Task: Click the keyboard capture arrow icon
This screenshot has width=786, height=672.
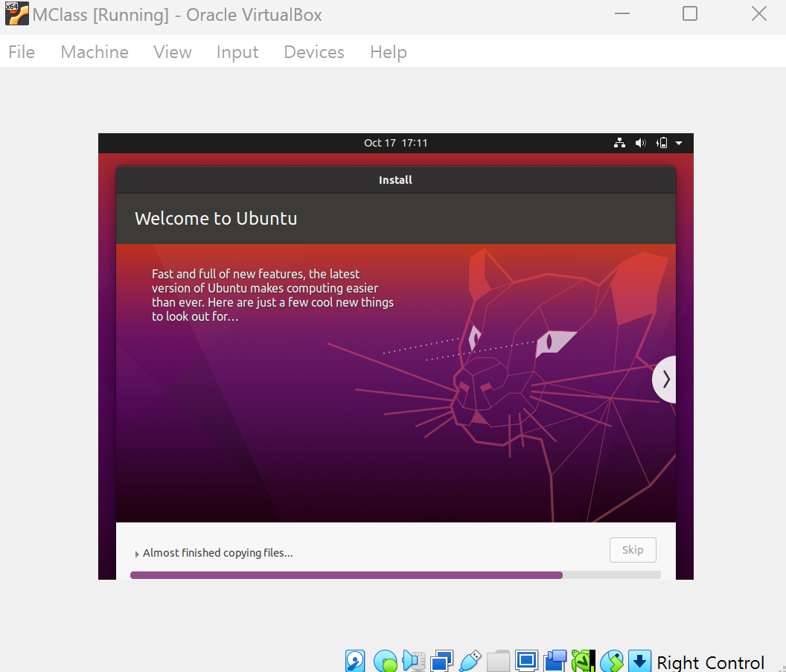Action: [639, 661]
